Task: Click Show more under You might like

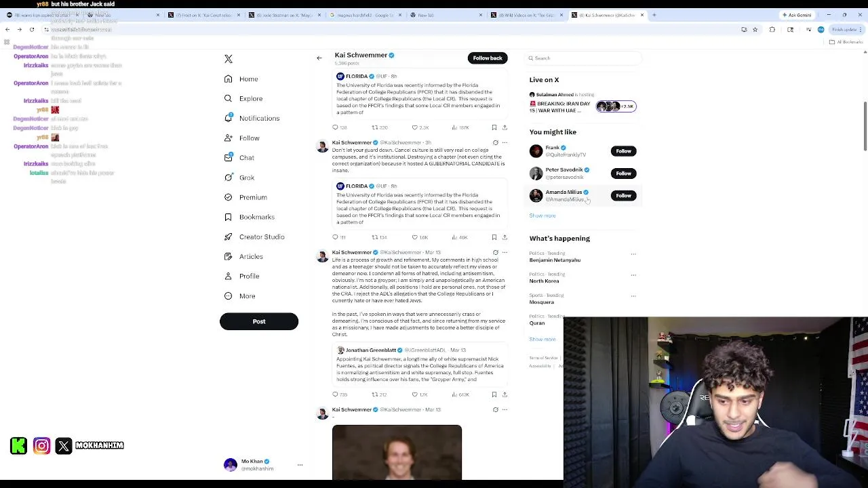Action: coord(542,216)
